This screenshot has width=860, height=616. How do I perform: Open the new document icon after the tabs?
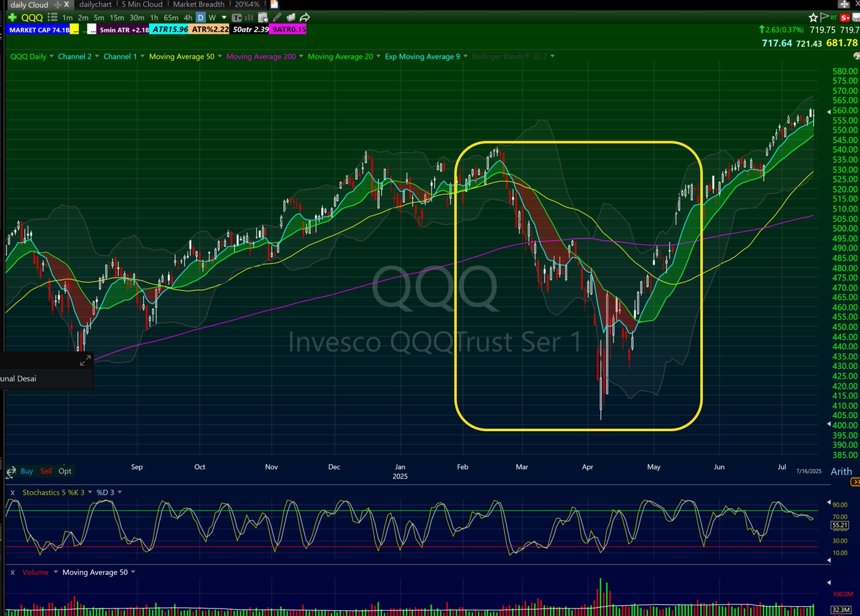tap(275, 4)
